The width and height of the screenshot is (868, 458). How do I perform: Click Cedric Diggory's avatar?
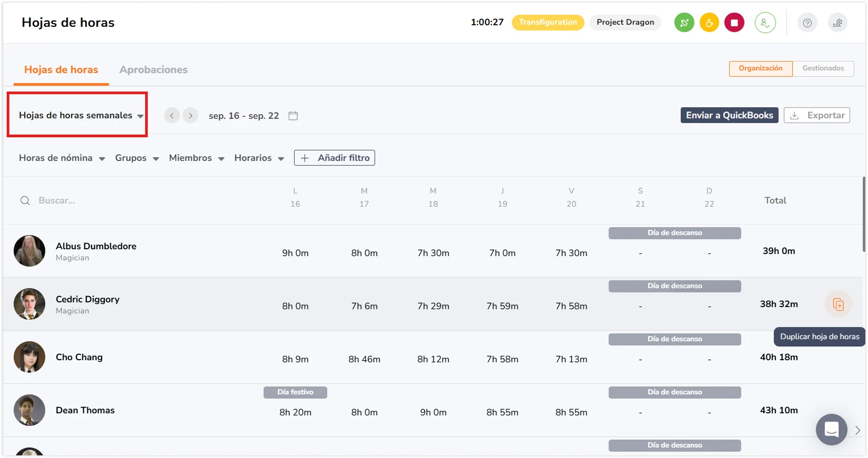click(x=29, y=304)
